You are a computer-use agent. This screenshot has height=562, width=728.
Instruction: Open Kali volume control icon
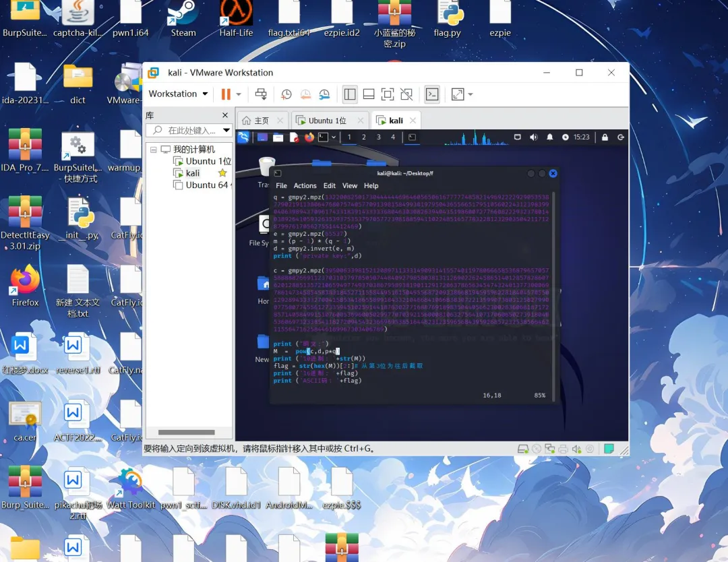533,137
